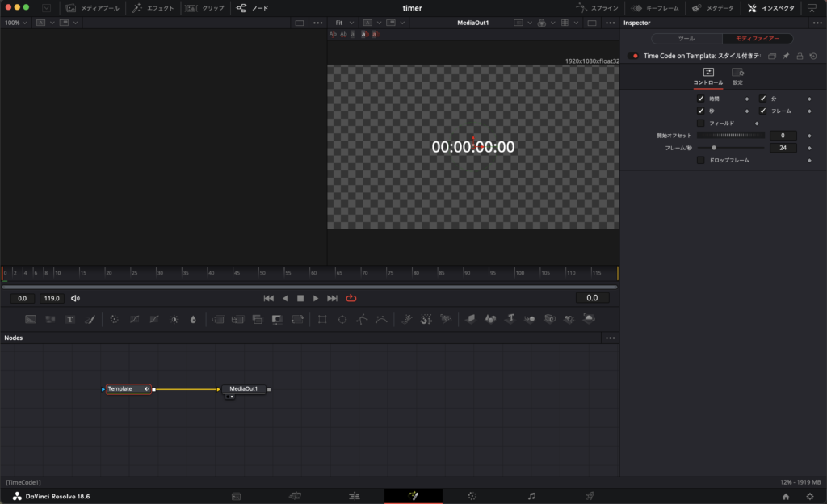Click the フレーム/秒 slider handle
827x504 pixels.
tap(714, 148)
